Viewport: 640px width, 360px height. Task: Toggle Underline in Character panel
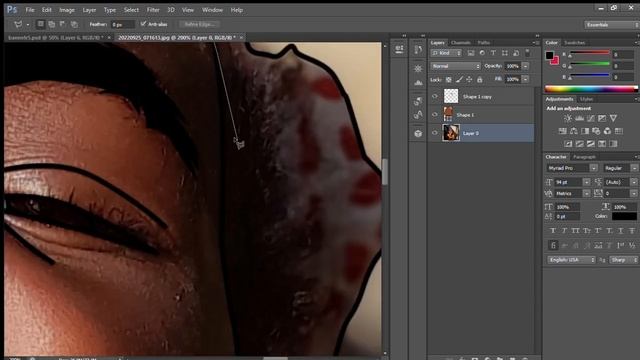click(621, 231)
